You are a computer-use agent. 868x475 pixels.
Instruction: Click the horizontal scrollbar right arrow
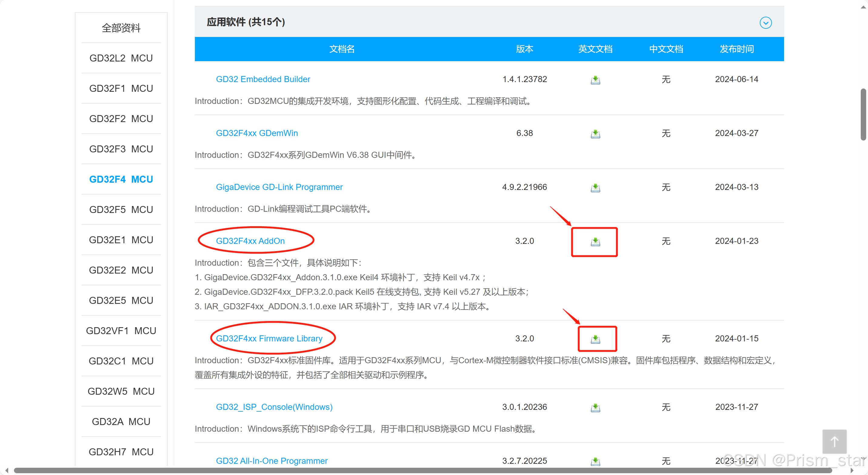(x=852, y=470)
